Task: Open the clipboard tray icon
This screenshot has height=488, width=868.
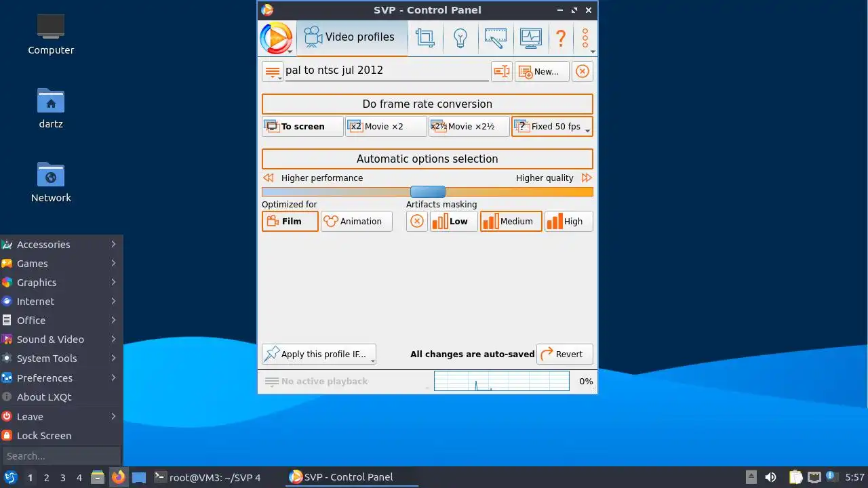Action: [795, 477]
